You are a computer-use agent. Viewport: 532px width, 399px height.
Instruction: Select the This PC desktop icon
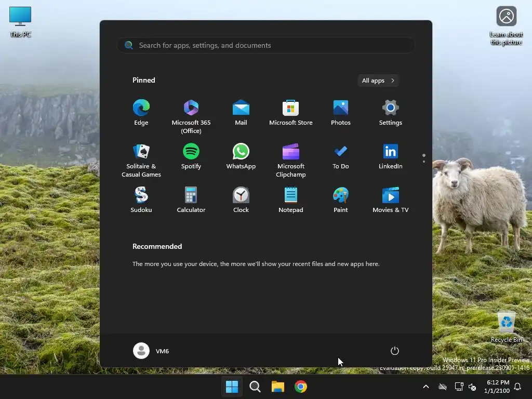coord(20,22)
